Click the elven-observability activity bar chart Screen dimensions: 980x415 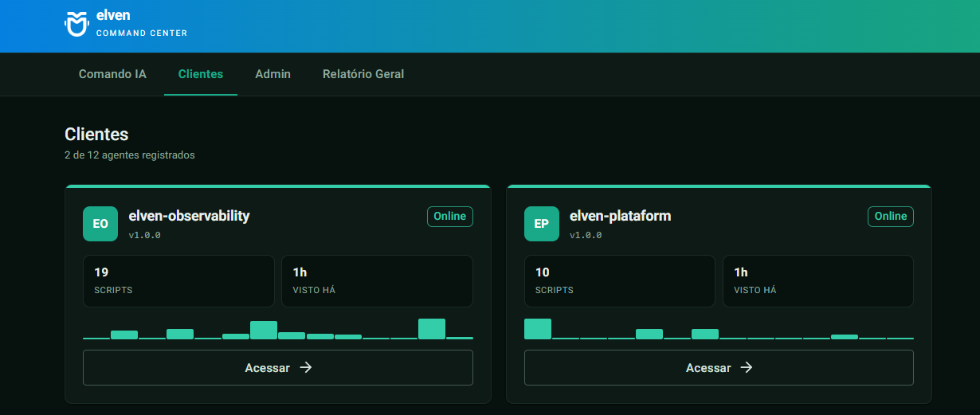point(278,329)
